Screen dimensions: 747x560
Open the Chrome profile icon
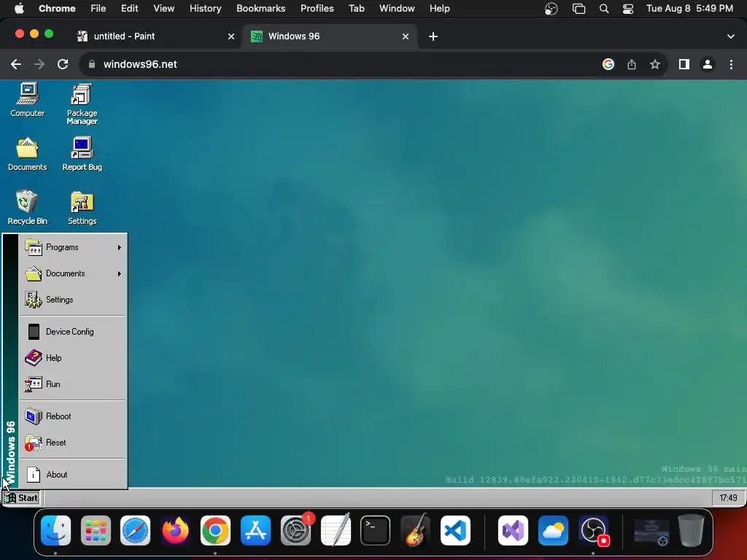[708, 64]
